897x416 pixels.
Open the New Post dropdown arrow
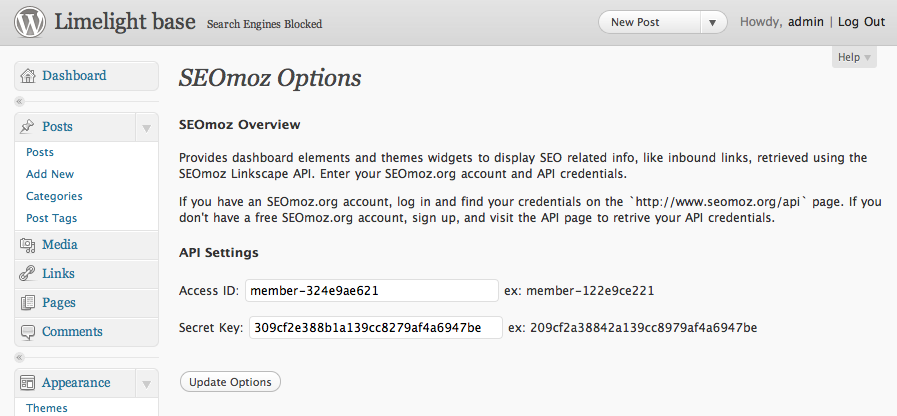(713, 23)
